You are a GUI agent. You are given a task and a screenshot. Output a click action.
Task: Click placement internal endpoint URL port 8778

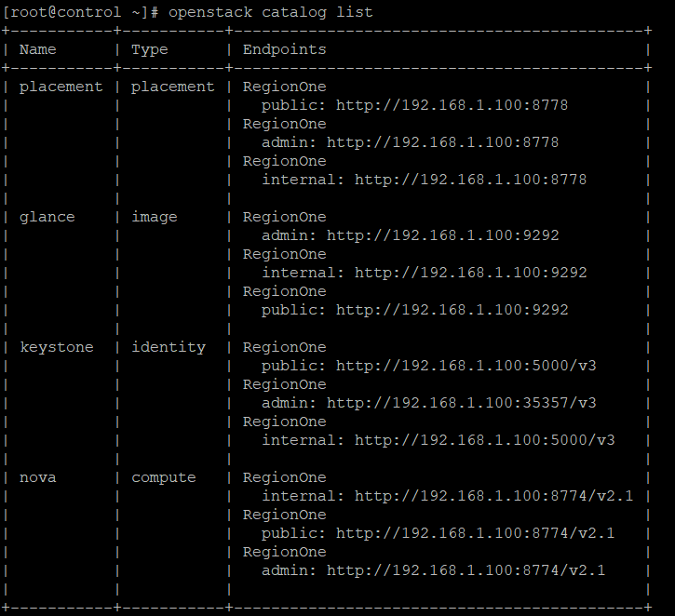point(470,180)
